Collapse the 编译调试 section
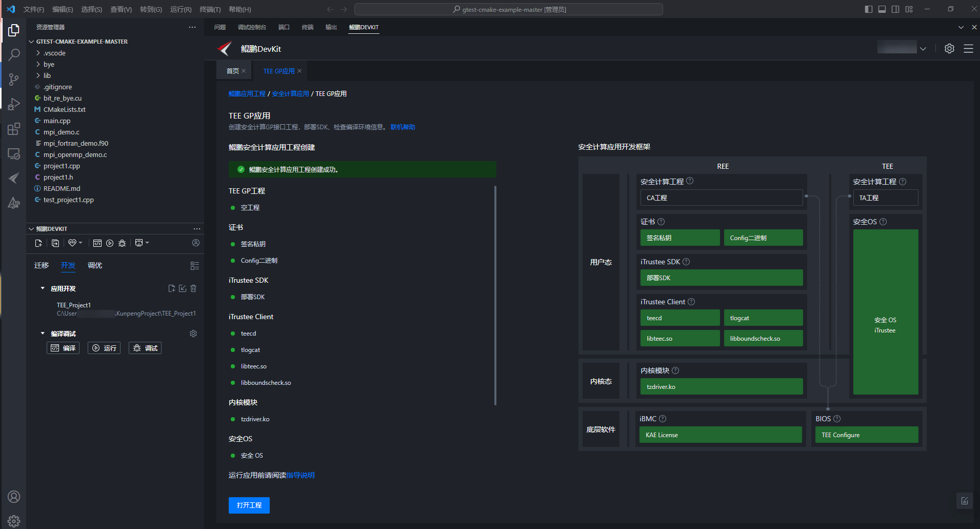980x529 pixels. point(43,334)
